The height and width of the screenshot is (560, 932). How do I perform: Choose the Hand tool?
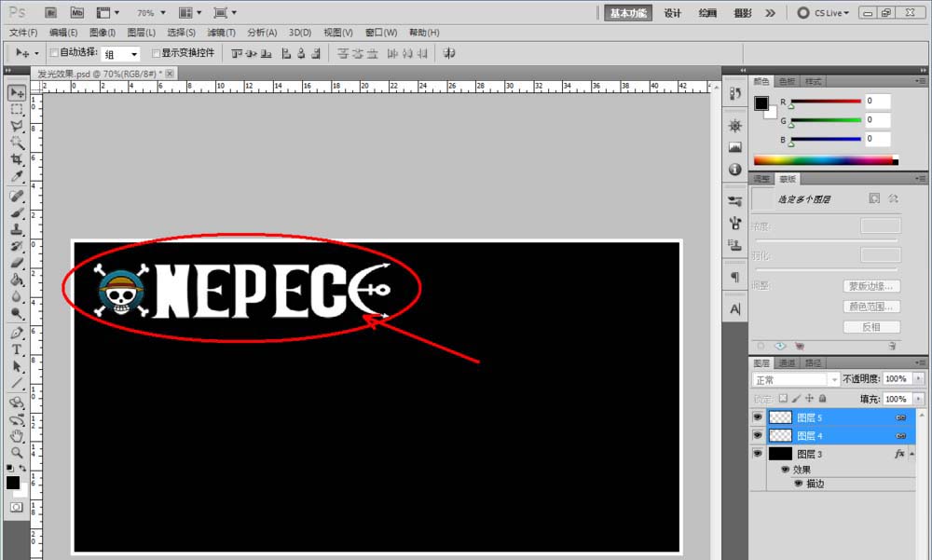[17, 436]
